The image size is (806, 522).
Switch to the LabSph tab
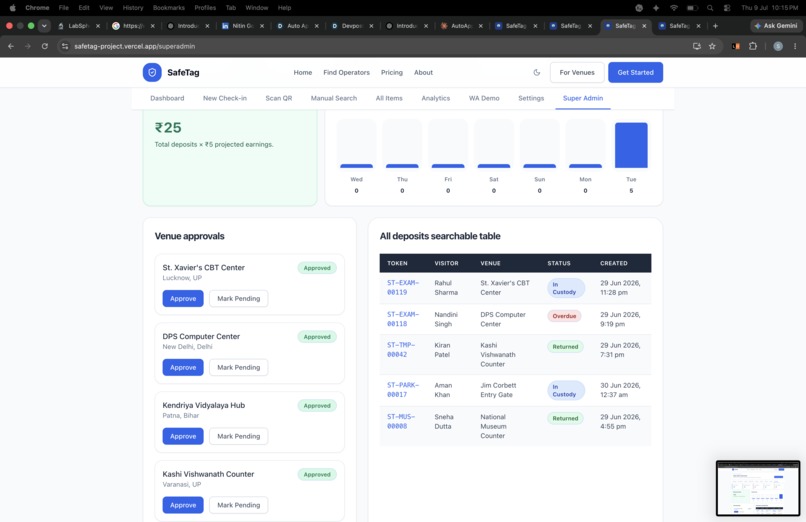click(77, 26)
